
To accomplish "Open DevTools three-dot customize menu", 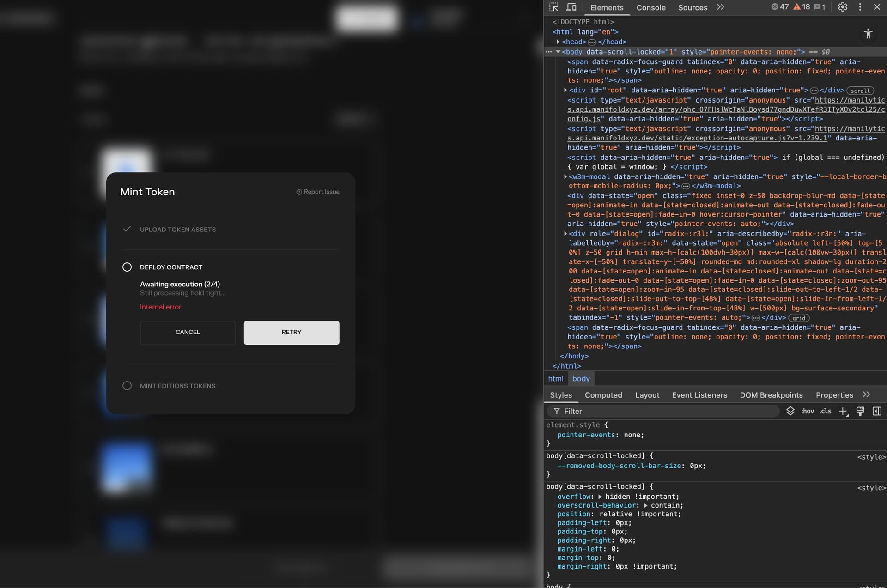I will [x=860, y=7].
